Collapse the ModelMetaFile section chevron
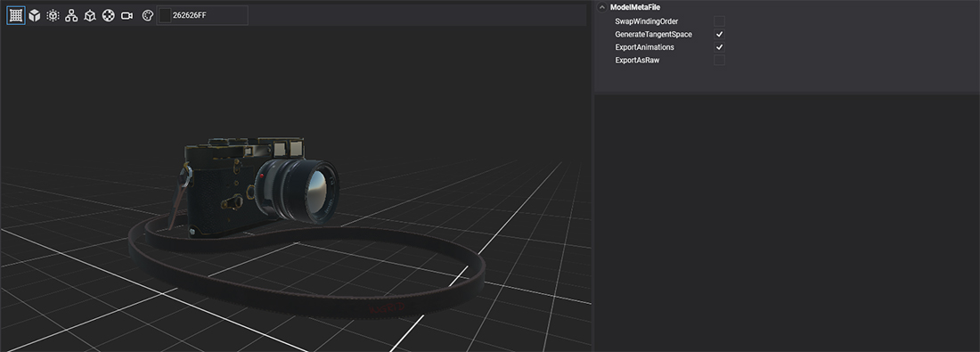The height and width of the screenshot is (352, 980). pos(602,7)
